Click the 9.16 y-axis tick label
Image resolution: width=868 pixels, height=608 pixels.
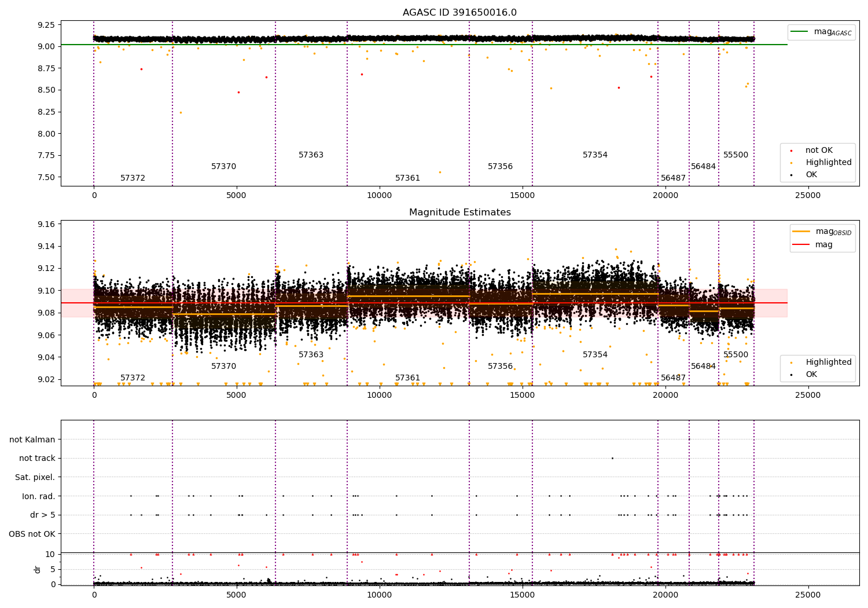coord(46,224)
